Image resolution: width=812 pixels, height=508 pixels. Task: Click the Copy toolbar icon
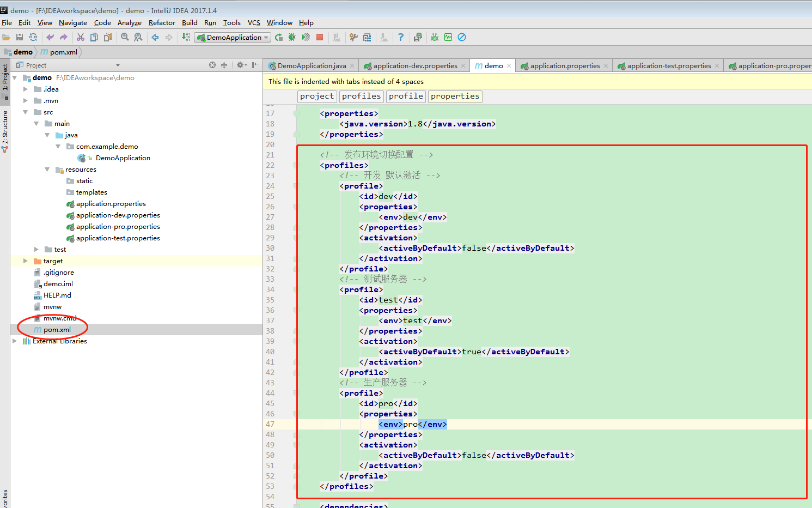tap(94, 37)
